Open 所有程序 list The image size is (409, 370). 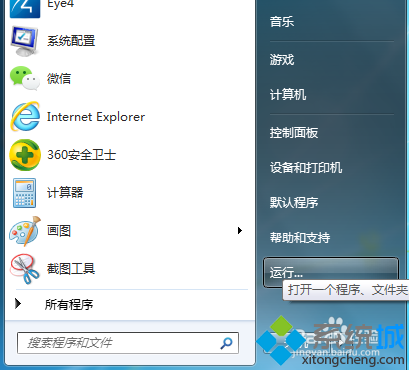[x=69, y=305]
